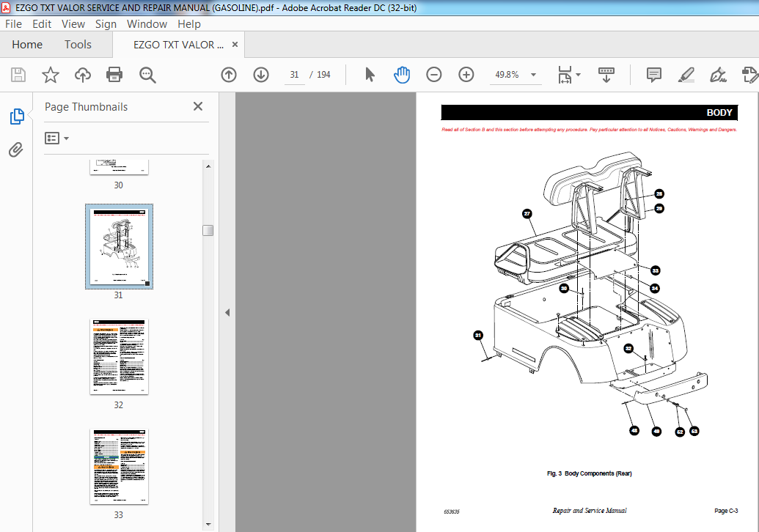The height and width of the screenshot is (532, 759).
Task: Click the Fit page width icon
Action: pos(565,75)
